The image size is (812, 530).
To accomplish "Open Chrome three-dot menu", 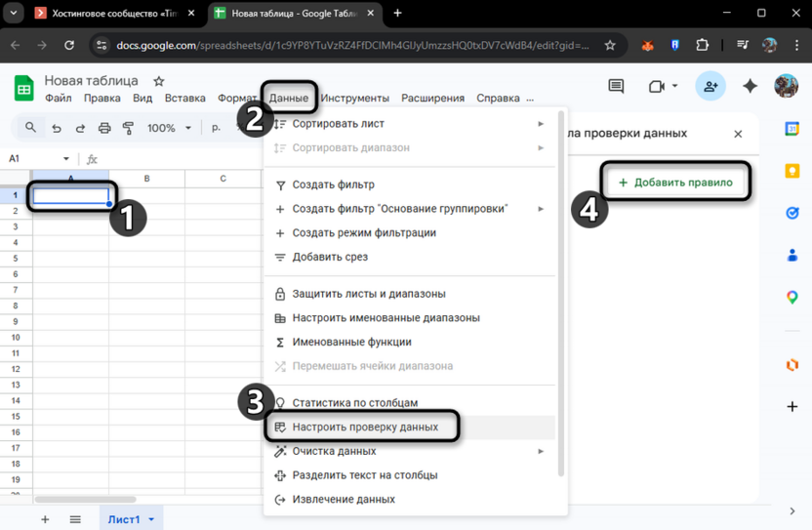I will [796, 46].
